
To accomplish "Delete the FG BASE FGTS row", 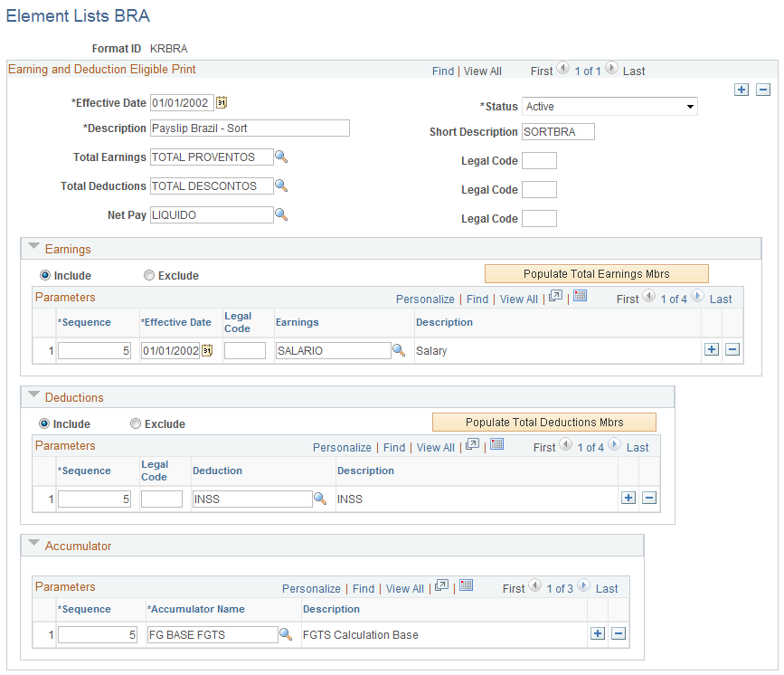I will point(619,633).
